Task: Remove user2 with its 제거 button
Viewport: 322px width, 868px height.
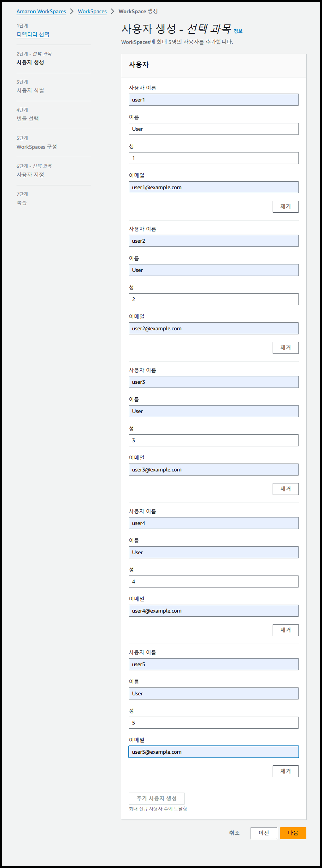Action: (x=286, y=348)
